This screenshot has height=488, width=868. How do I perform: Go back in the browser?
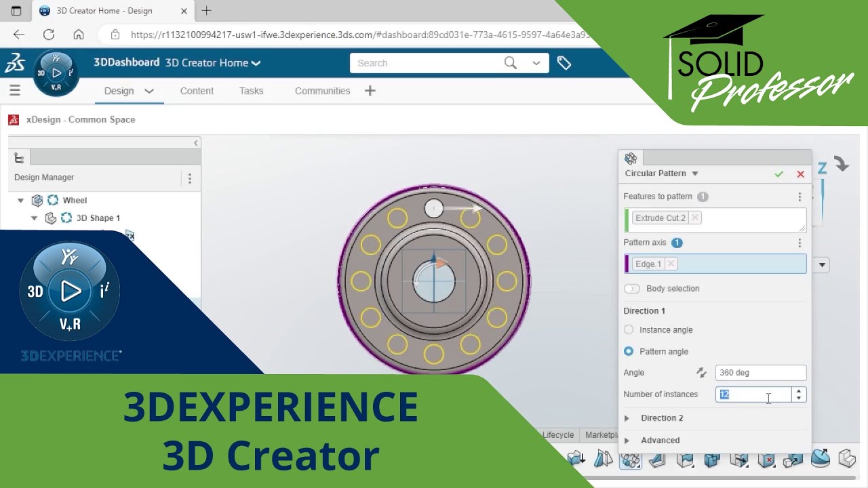tap(18, 34)
